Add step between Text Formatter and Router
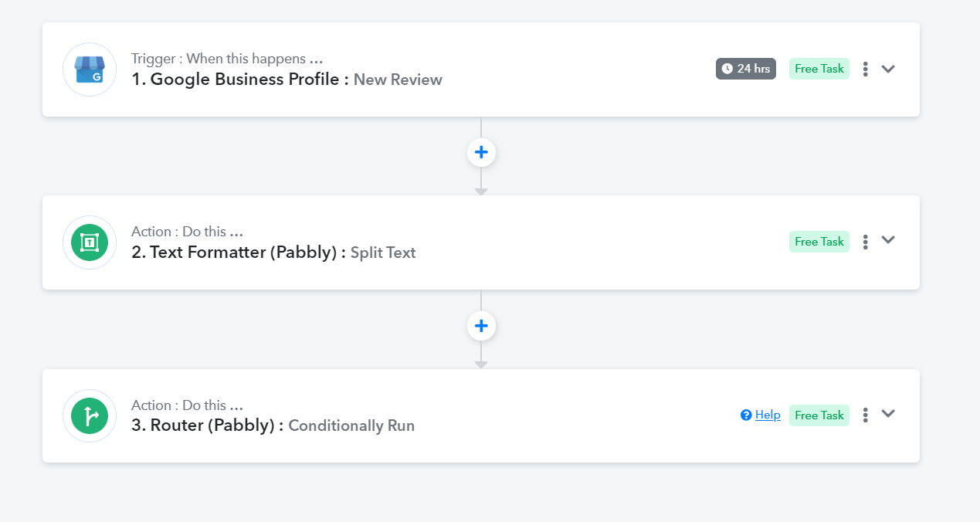Image resolution: width=980 pixels, height=522 pixels. tap(481, 326)
